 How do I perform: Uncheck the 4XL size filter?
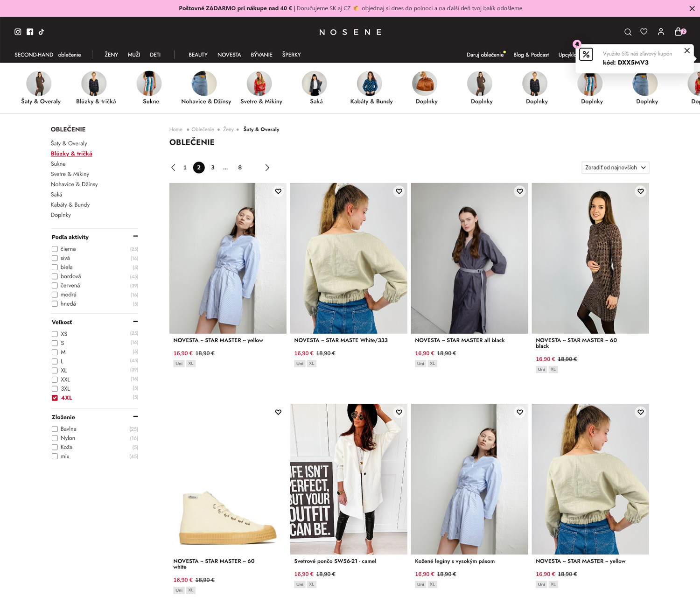(x=55, y=398)
